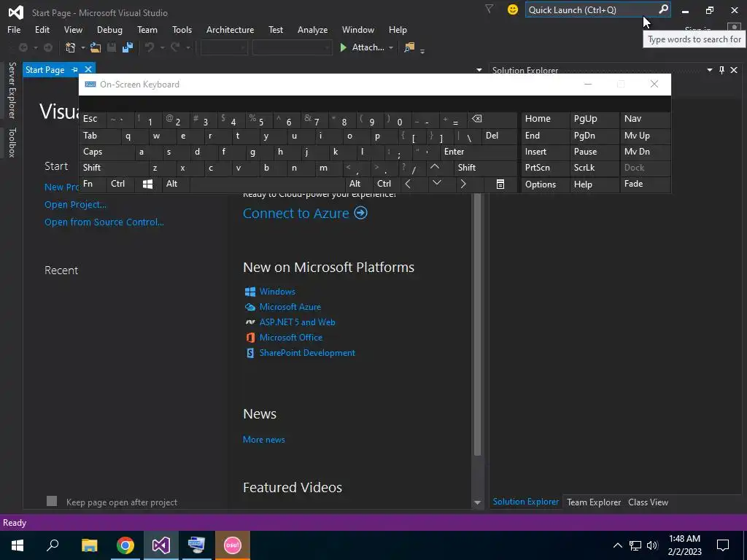
Task: Click the Save All toolbar icon
Action: [x=128, y=47]
